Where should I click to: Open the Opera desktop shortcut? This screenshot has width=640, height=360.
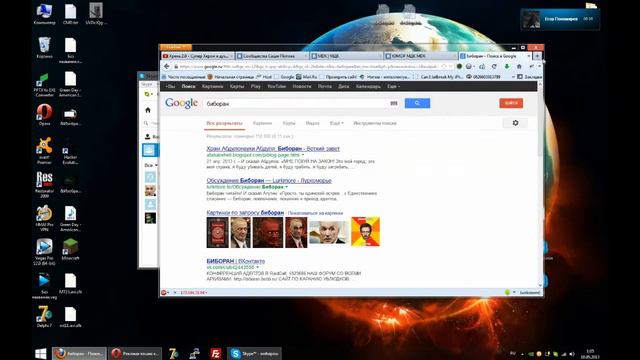tap(44, 114)
